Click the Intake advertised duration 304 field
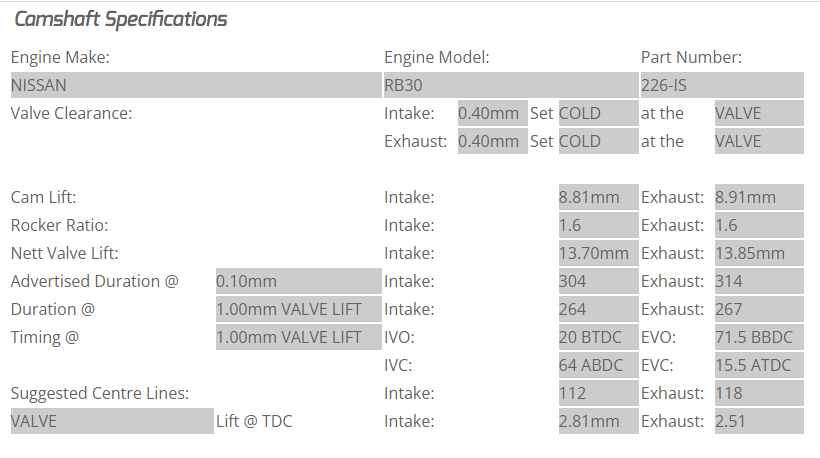 tap(598, 281)
